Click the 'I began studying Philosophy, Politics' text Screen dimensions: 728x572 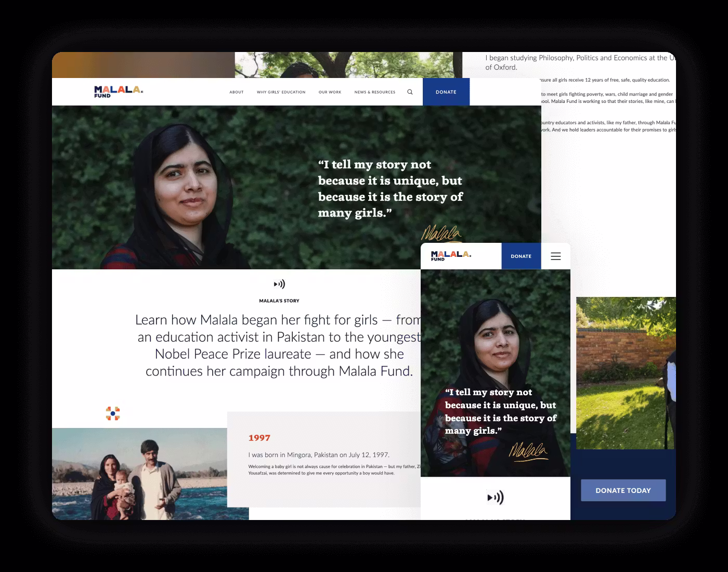[581, 62]
